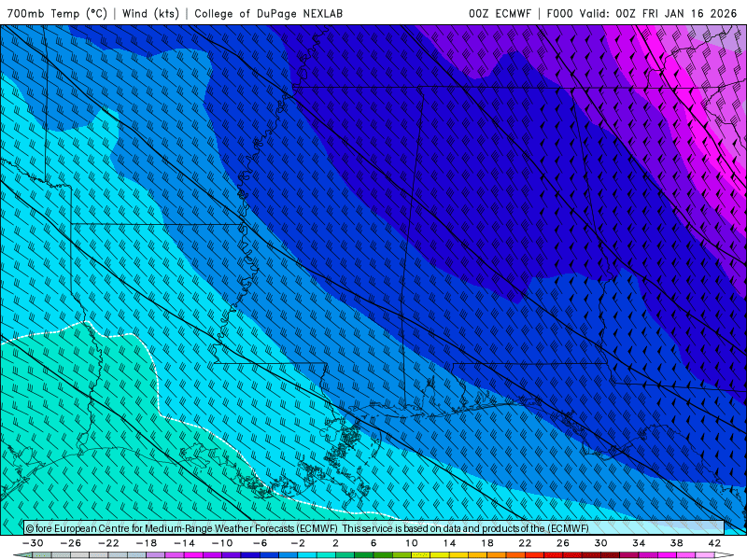Click the -2 legend value

pyautogui.click(x=298, y=543)
